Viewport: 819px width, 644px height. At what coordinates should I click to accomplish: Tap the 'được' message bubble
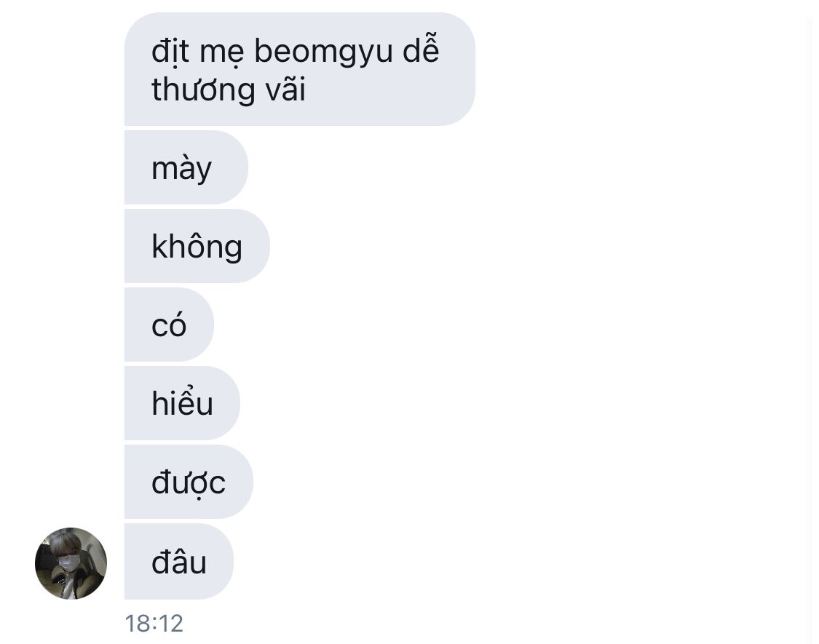[x=189, y=482]
